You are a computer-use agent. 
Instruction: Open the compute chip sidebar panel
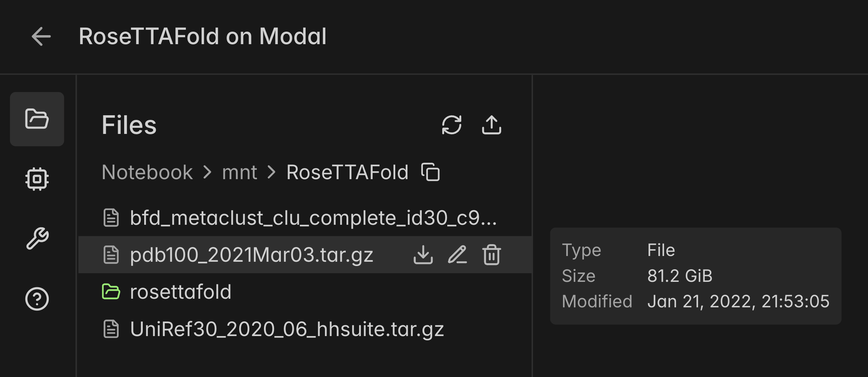coord(37,179)
